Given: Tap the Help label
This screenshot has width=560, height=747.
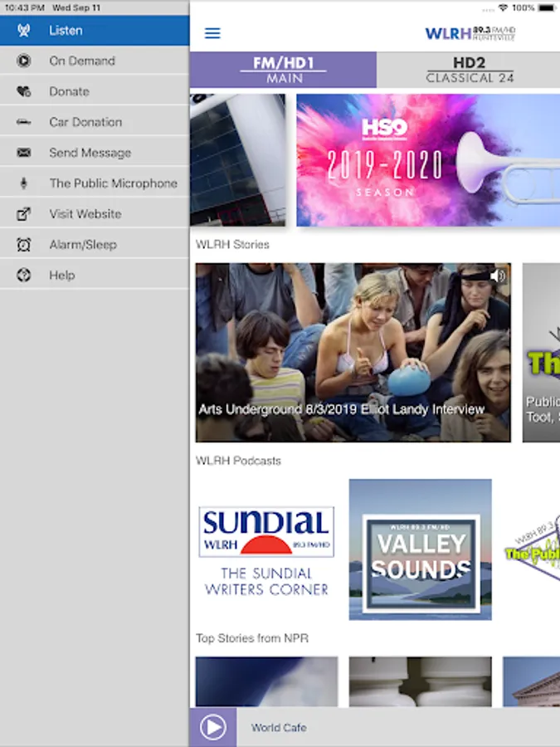Looking at the screenshot, I should click(x=62, y=276).
